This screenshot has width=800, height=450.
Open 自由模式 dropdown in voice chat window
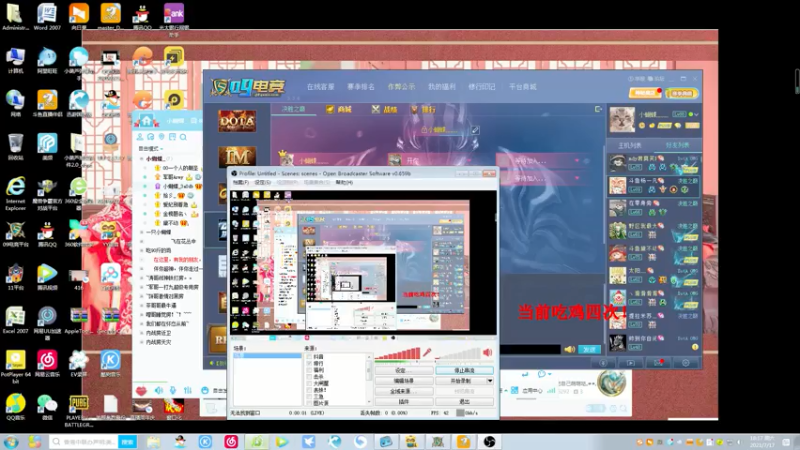coord(151,148)
